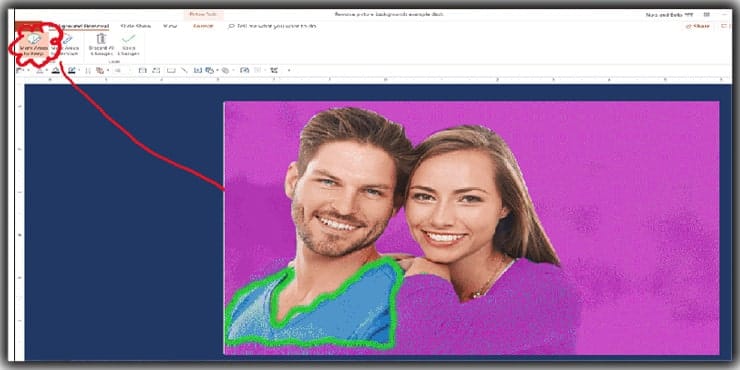Switch to the Slide Show tab
This screenshot has height=370, width=740.
click(x=135, y=26)
